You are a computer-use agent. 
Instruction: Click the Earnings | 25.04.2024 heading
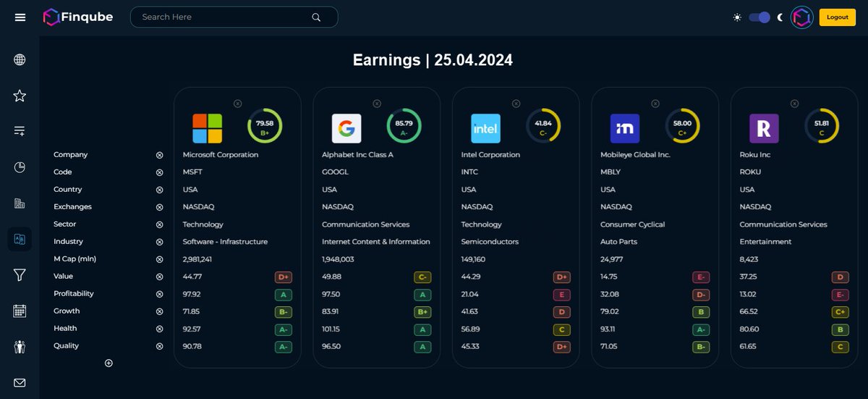[x=433, y=60]
